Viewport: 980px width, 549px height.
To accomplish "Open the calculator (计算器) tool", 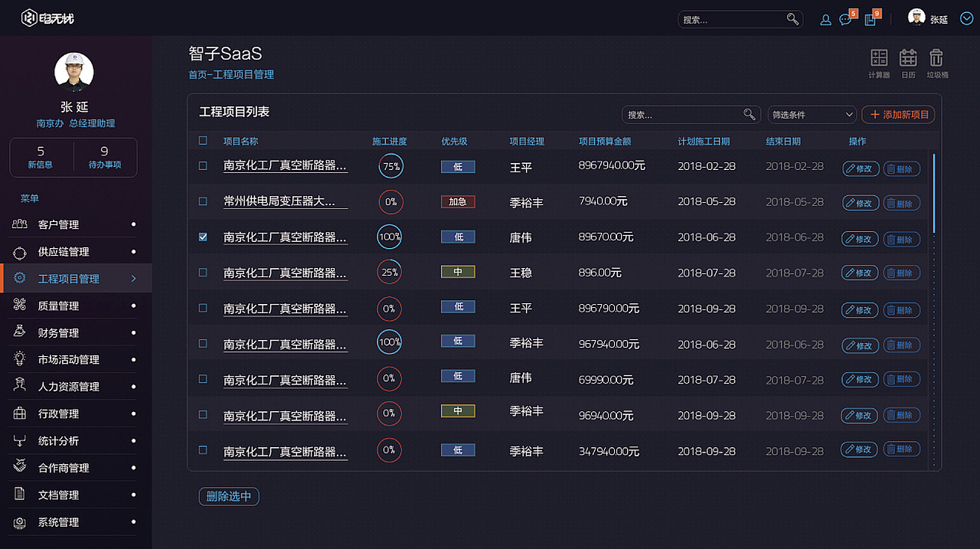I will point(879,58).
